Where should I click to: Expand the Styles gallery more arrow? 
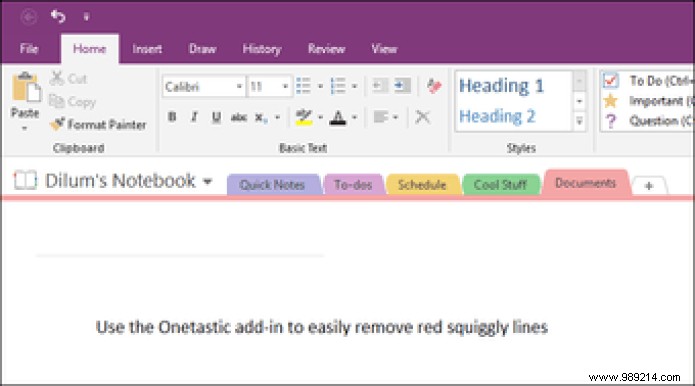[579, 121]
